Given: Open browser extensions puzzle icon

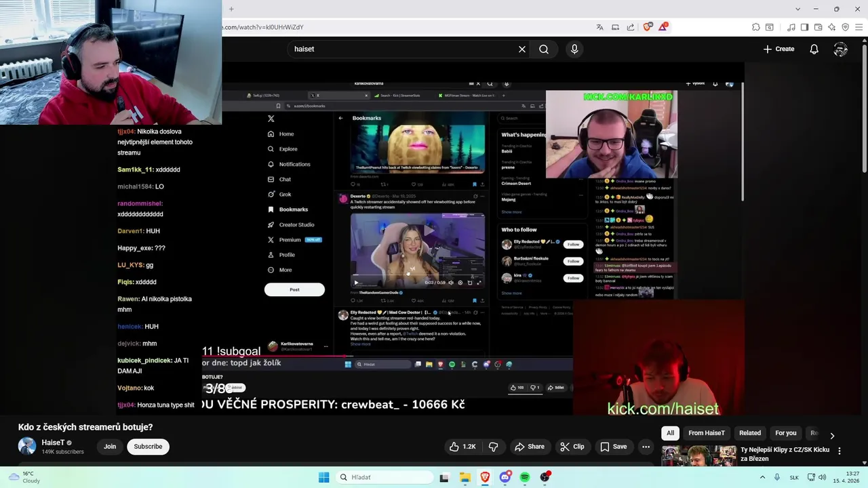Looking at the screenshot, I should coord(755,27).
